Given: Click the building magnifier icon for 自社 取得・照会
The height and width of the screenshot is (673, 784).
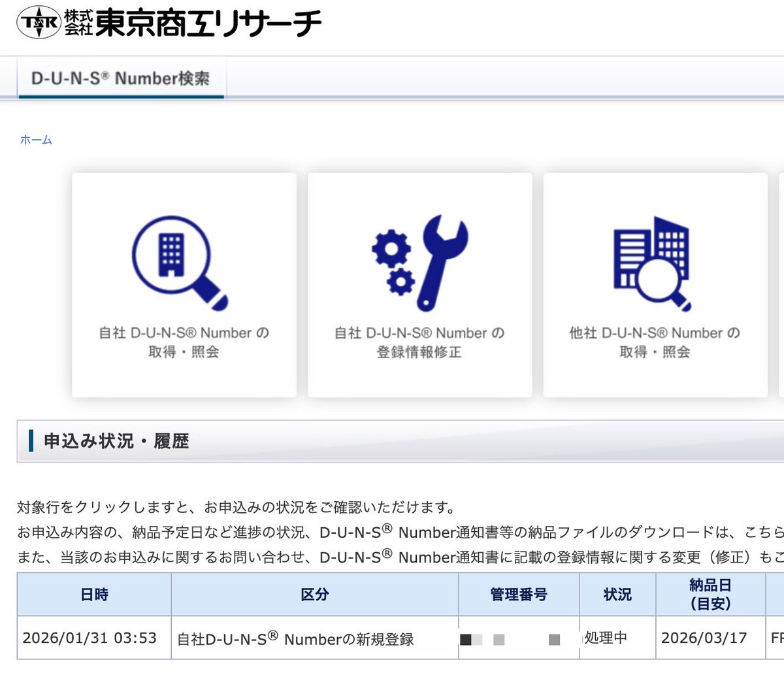Looking at the screenshot, I should pyautogui.click(x=181, y=263).
